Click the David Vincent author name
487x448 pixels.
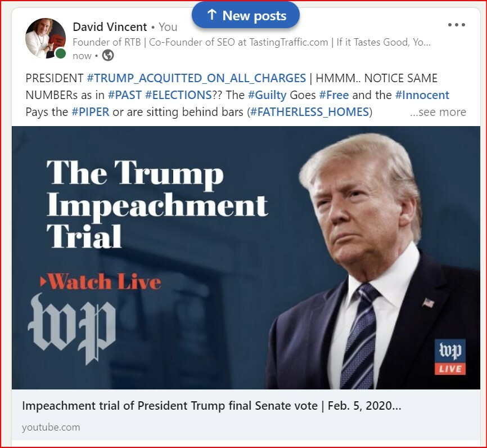tap(110, 27)
